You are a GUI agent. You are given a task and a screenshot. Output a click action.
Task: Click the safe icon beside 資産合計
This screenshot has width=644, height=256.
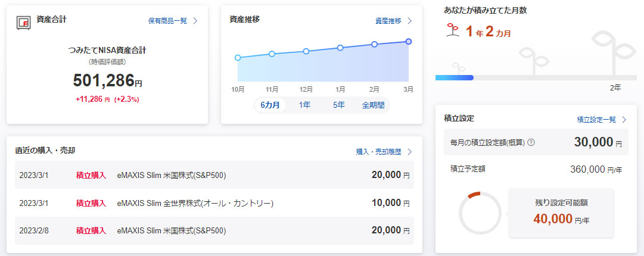(x=24, y=23)
